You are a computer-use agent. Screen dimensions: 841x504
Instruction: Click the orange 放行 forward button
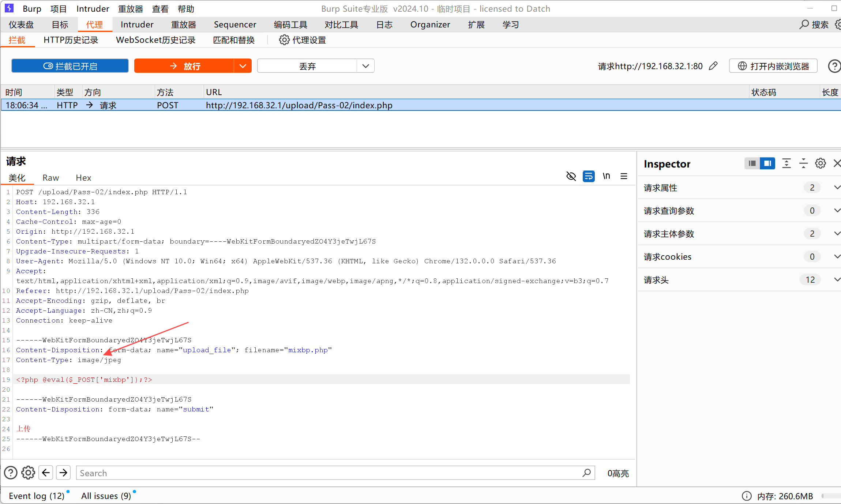pos(184,66)
